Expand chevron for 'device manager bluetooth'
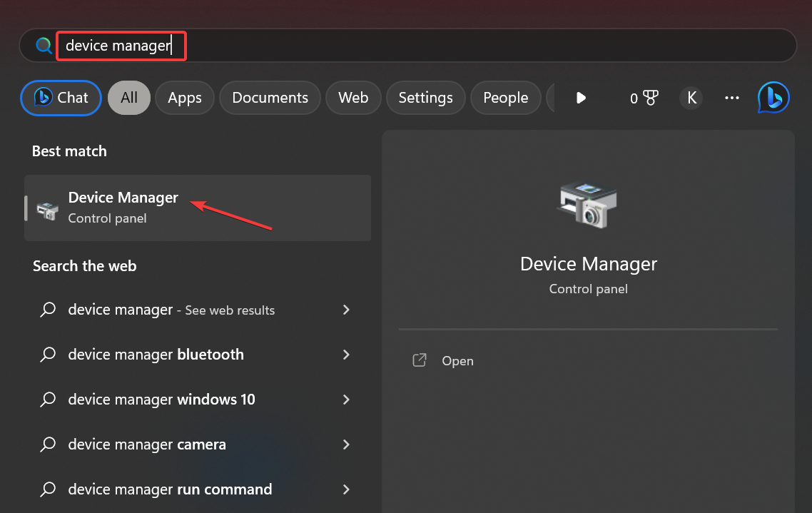812x513 pixels. (347, 355)
